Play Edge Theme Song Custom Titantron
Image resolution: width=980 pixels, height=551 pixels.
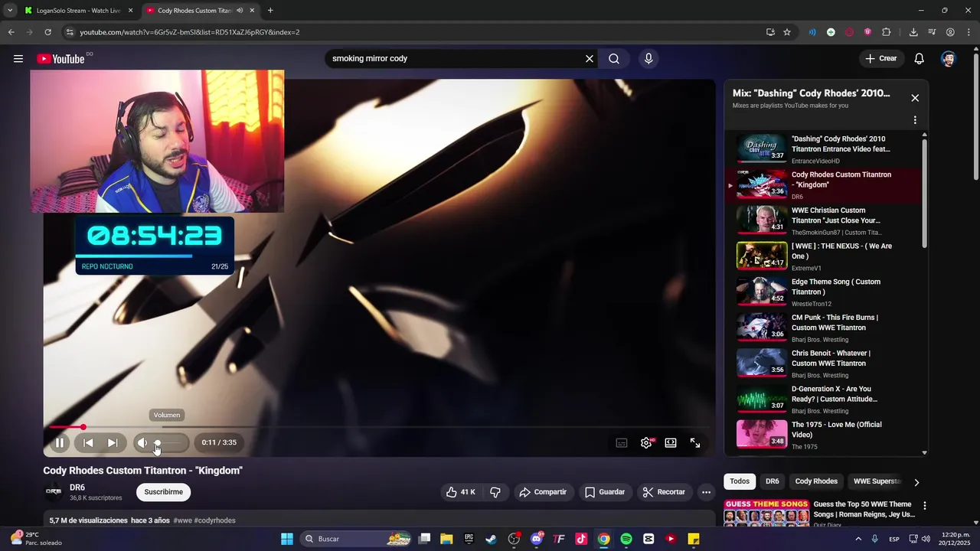coord(822,292)
